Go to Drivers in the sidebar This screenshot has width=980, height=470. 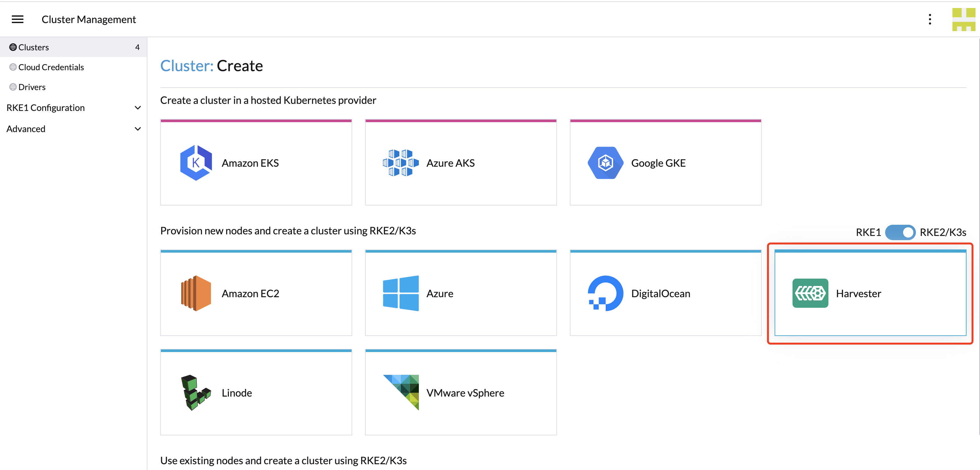(32, 87)
